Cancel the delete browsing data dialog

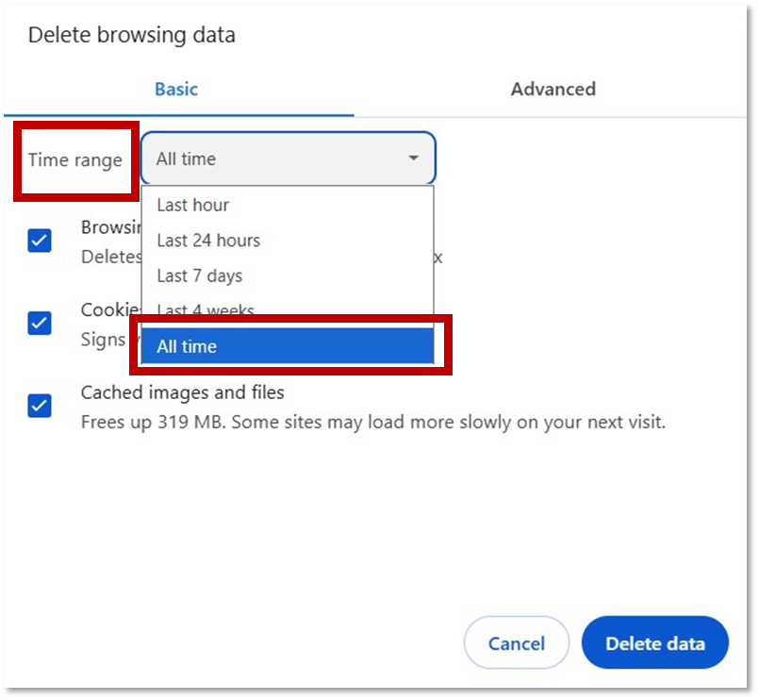(x=517, y=643)
